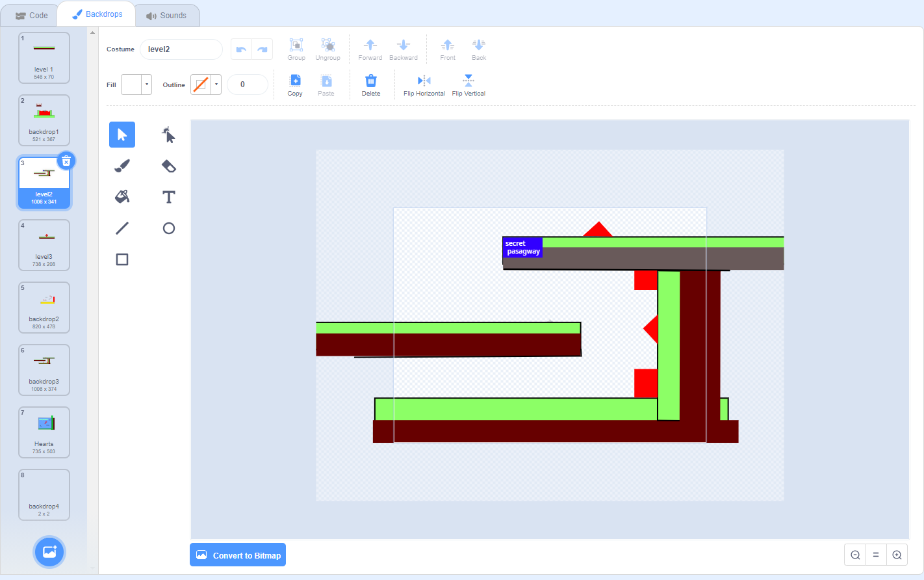Image resolution: width=924 pixels, height=580 pixels.
Task: Bring selection to Front
Action: tap(448, 49)
